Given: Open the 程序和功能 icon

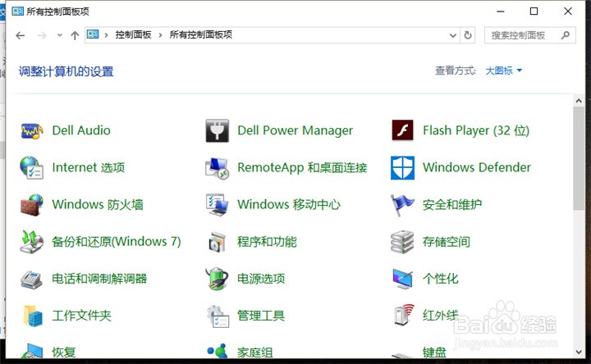Looking at the screenshot, I should (217, 242).
